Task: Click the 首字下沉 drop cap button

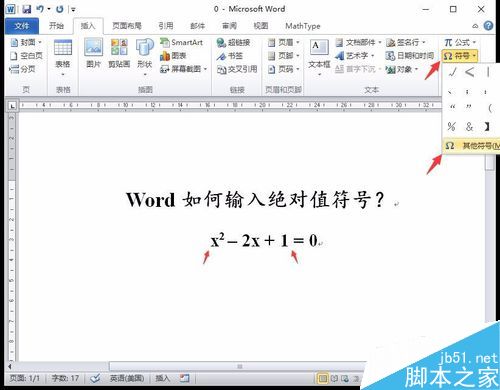Action: pos(358,69)
